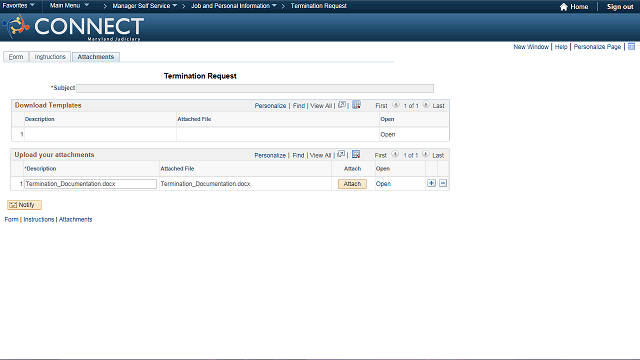The image size is (640, 360).
Task: Open Manager Self Service breadcrumb dropdown
Action: point(145,6)
